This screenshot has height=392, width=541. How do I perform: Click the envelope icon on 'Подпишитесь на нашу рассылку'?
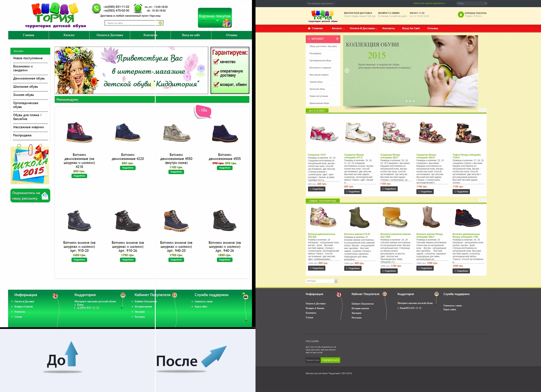45,196
